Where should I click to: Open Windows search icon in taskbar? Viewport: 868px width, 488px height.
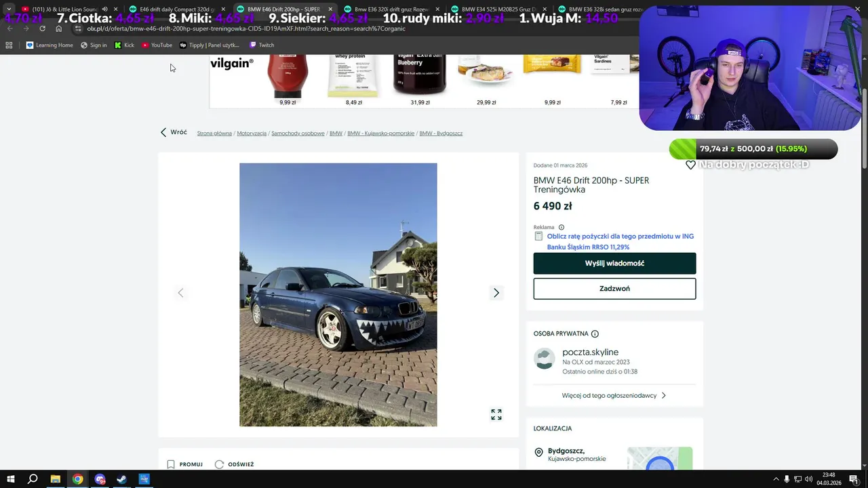(x=33, y=479)
